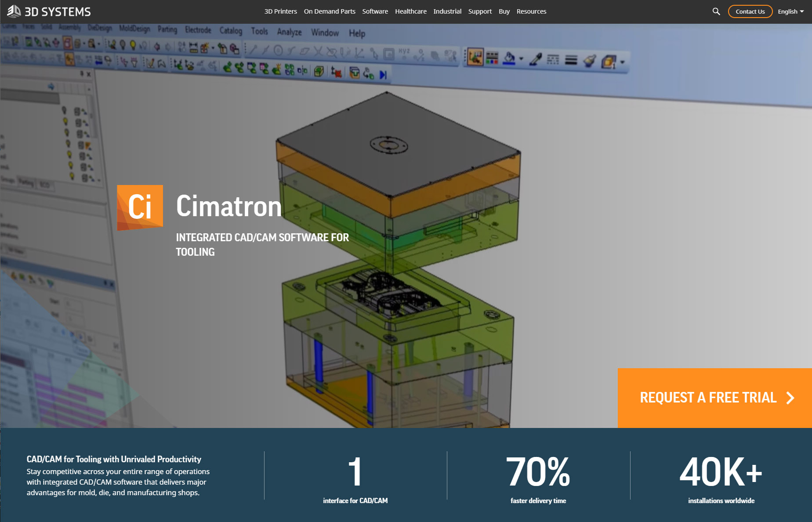The width and height of the screenshot is (812, 522).
Task: Click the 'interface for CAD/CAM' label
Action: pyautogui.click(x=355, y=500)
